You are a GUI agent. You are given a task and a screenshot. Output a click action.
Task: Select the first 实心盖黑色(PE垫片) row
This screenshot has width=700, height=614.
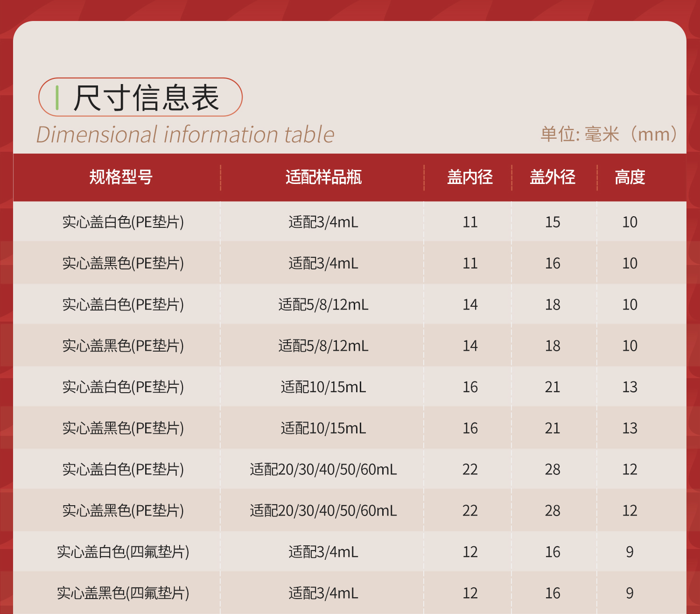123,263
